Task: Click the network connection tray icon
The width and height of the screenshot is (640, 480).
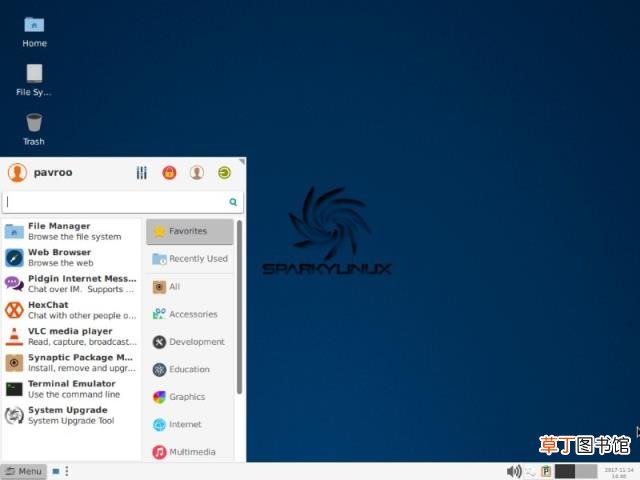Action: 531,472
